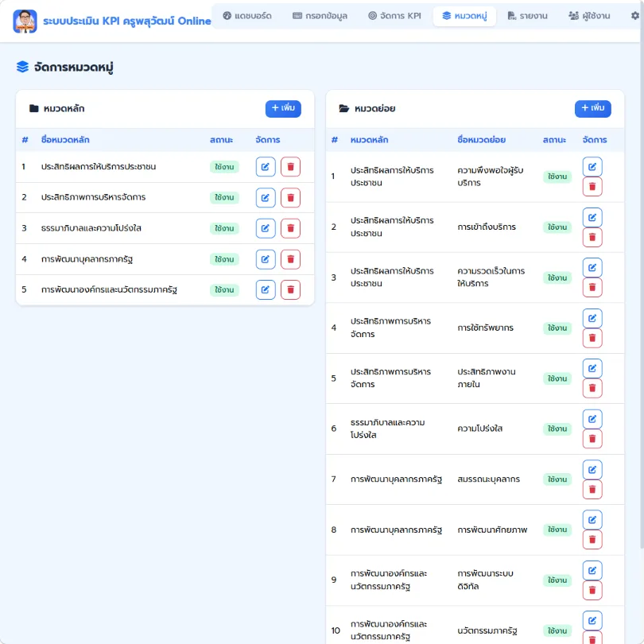This screenshot has width=644, height=644.
Task: Delete main category ประสิทธิผลการให้บริการประชาชน
Action: pyautogui.click(x=290, y=167)
